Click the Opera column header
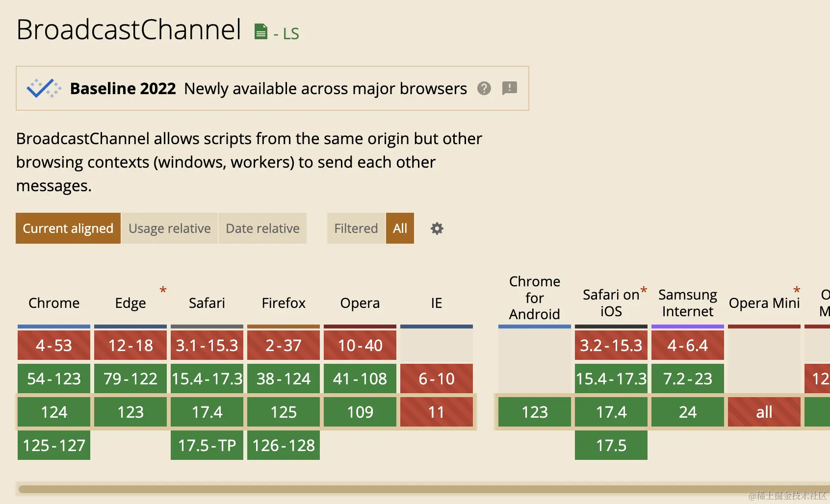Viewport: 830px width, 504px height. pos(360,303)
